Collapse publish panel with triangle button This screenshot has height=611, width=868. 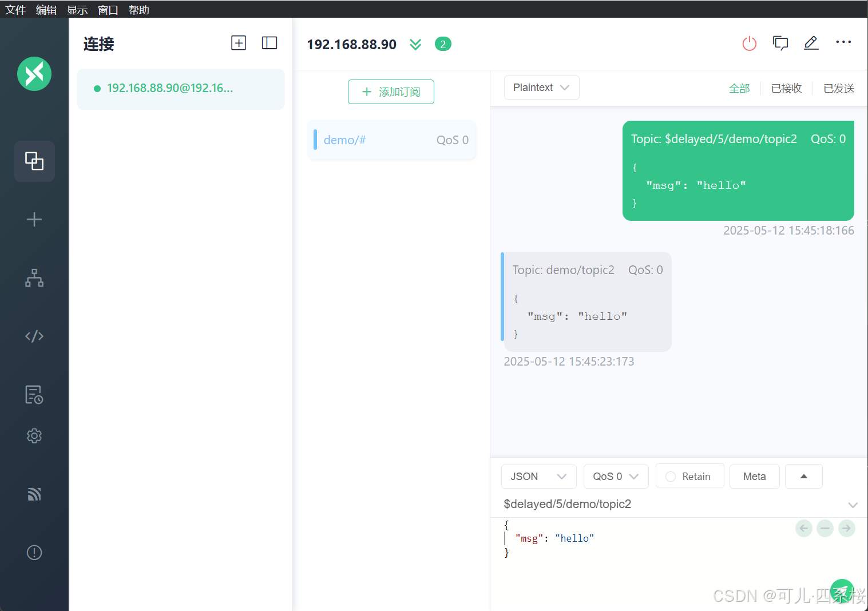point(804,476)
